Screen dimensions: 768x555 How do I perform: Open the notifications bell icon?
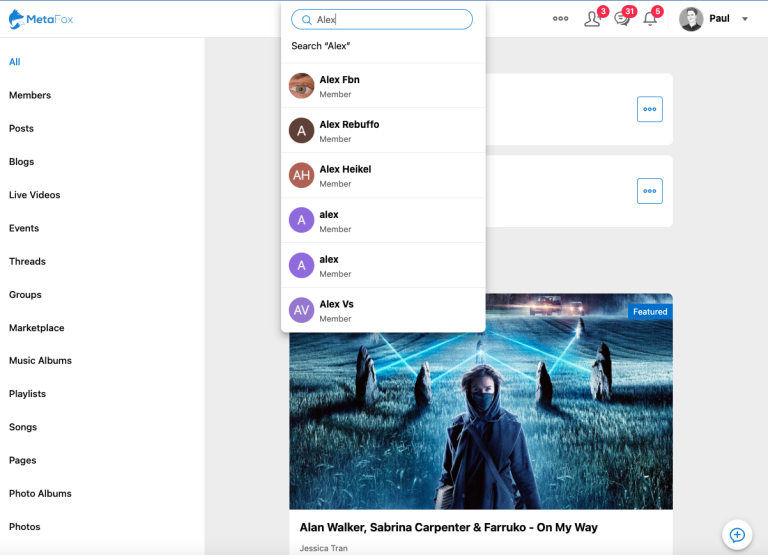650,19
